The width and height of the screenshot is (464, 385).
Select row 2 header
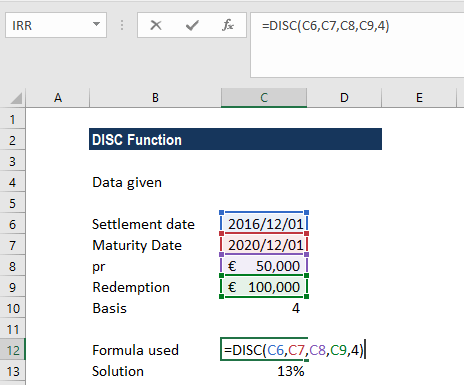click(13, 140)
